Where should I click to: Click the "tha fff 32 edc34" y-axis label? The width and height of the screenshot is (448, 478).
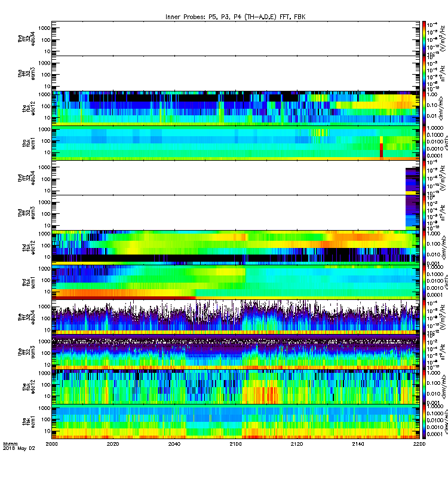[x=26, y=38]
